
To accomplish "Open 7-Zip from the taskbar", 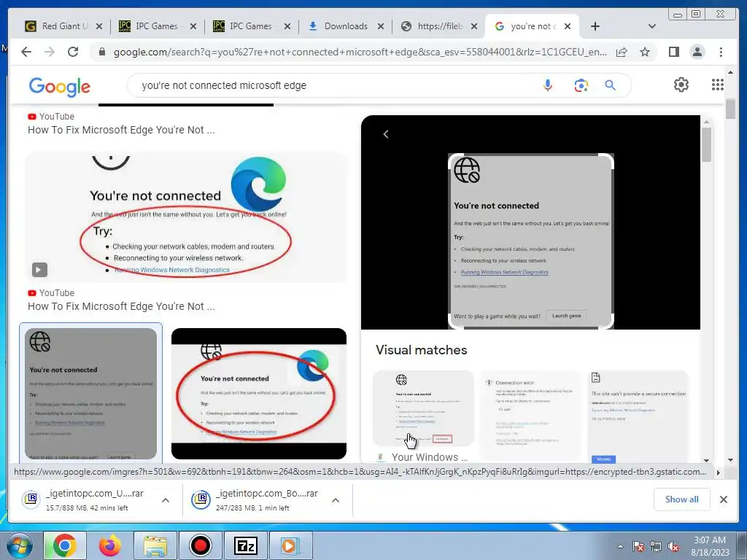I will (x=246, y=545).
